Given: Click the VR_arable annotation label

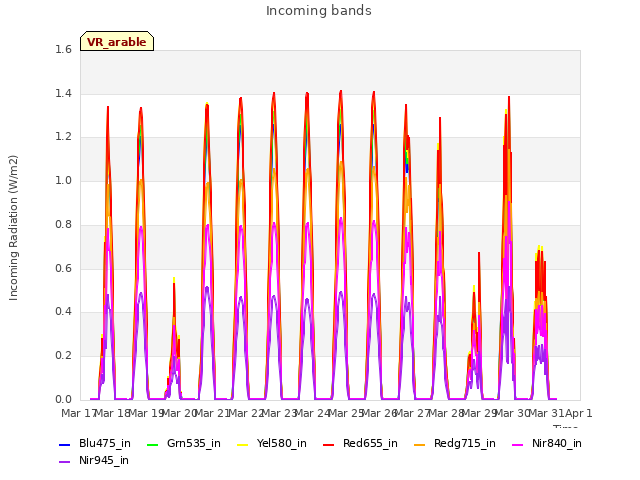Looking at the screenshot, I should (x=117, y=42).
